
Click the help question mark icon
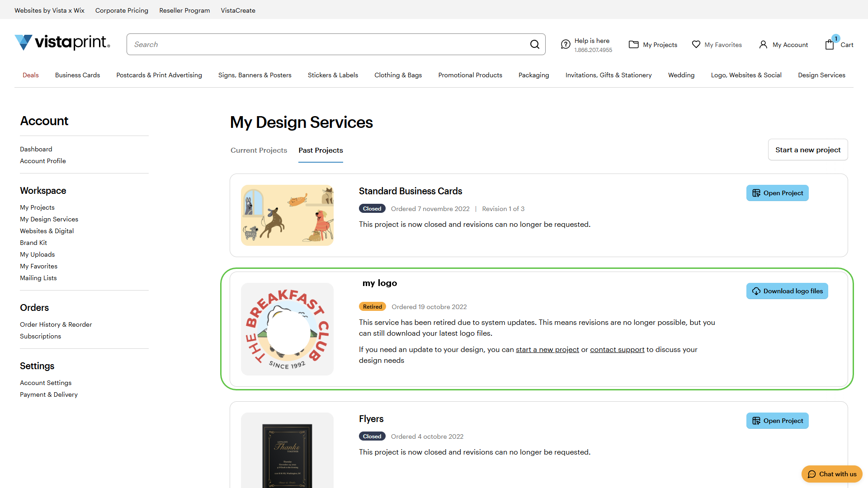click(x=566, y=44)
